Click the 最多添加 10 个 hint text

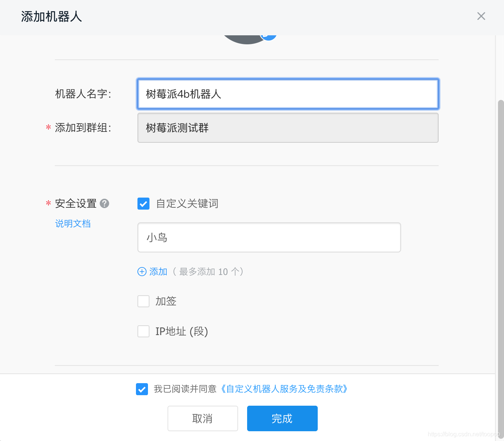point(208,272)
